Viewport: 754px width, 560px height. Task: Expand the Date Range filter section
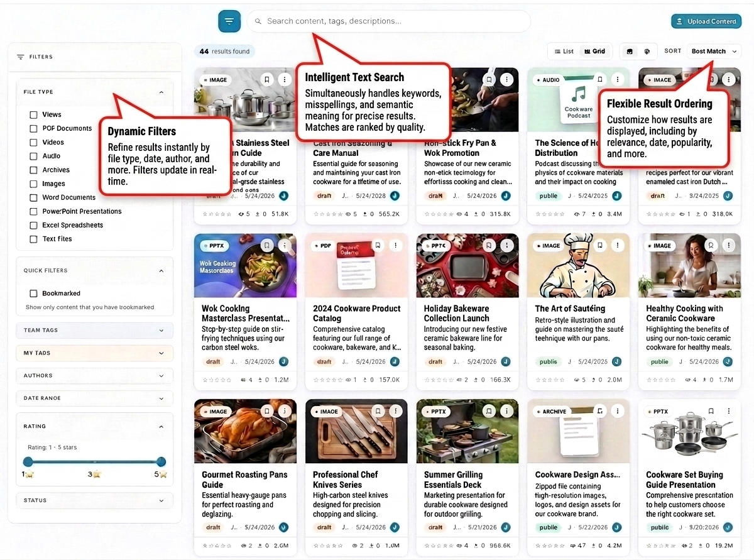[94, 398]
